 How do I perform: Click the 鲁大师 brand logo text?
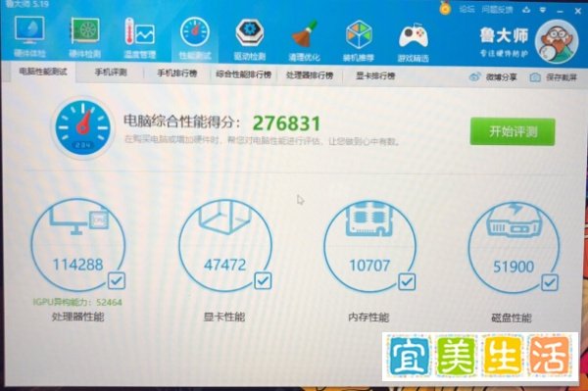(504, 35)
